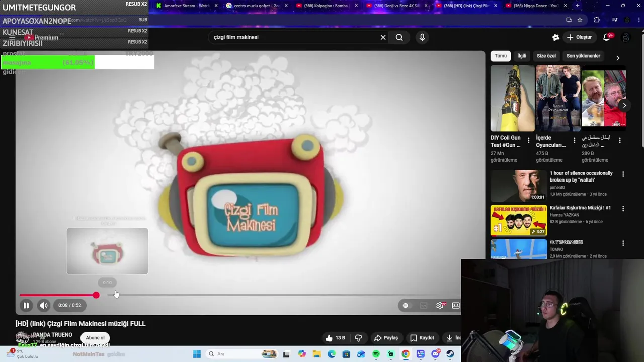Image resolution: width=644 pixels, height=362 pixels.
Task: Start voice search with microphone
Action: pyautogui.click(x=422, y=37)
